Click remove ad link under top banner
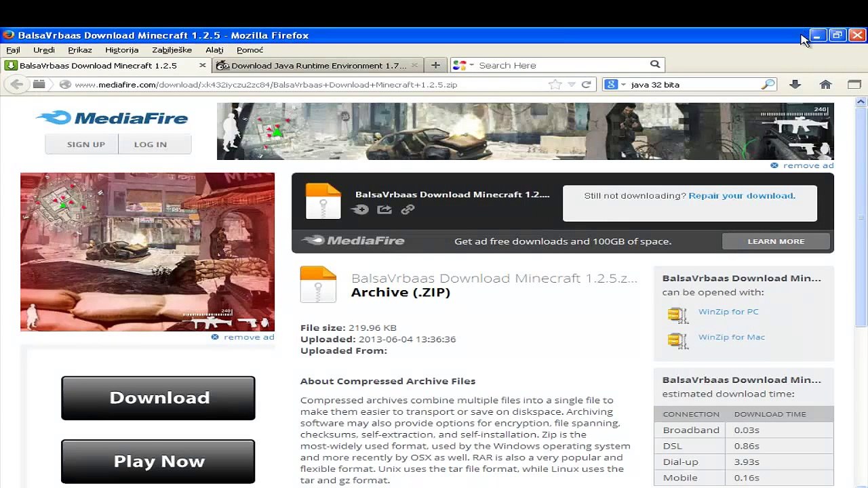The width and height of the screenshot is (868, 488). click(x=808, y=165)
